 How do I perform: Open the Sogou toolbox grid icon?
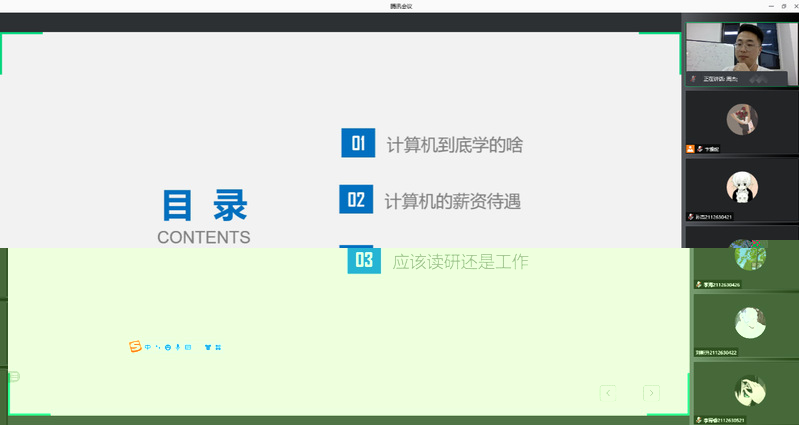tap(218, 347)
